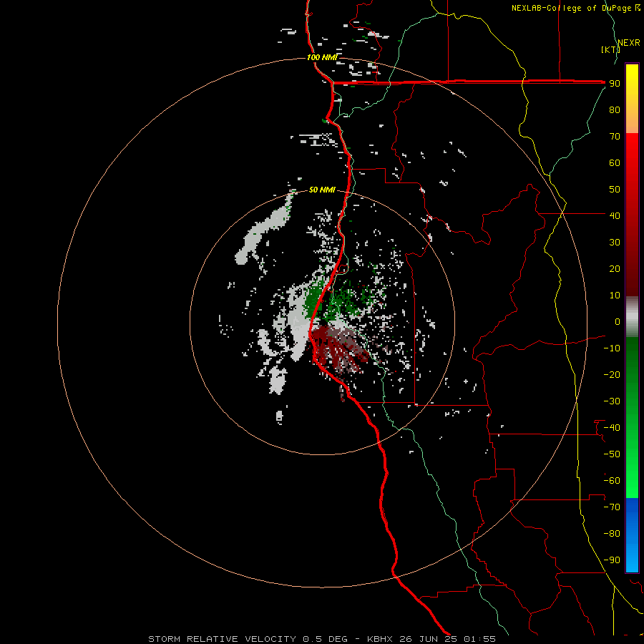Click the -60 value on the velocity scale

point(612,481)
